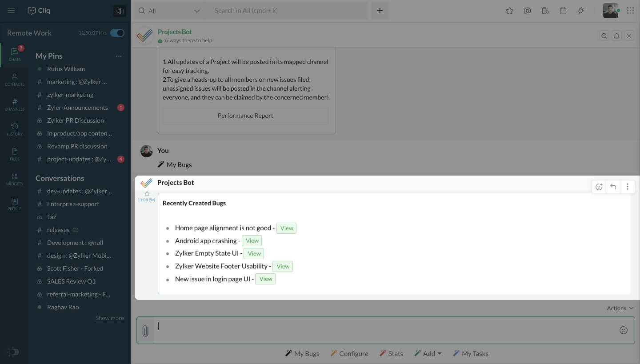Click the Projects Bot header name

click(175, 32)
